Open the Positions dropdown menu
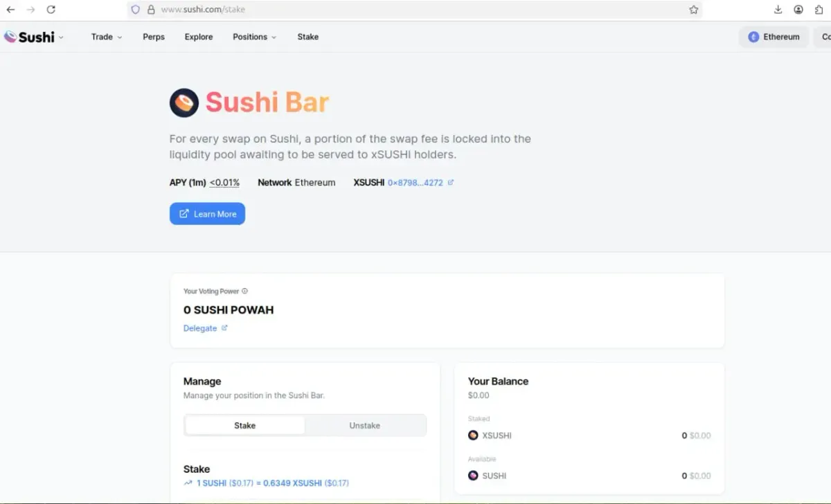 pyautogui.click(x=254, y=37)
